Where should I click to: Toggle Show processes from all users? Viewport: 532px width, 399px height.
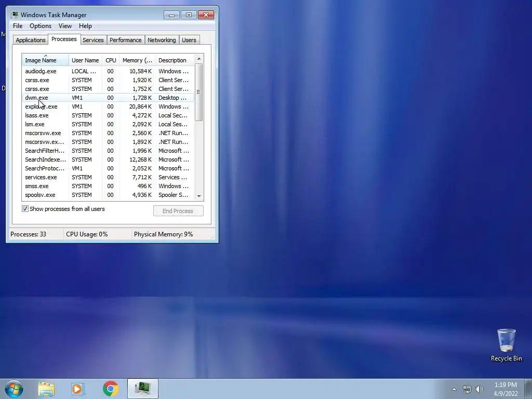click(x=25, y=209)
